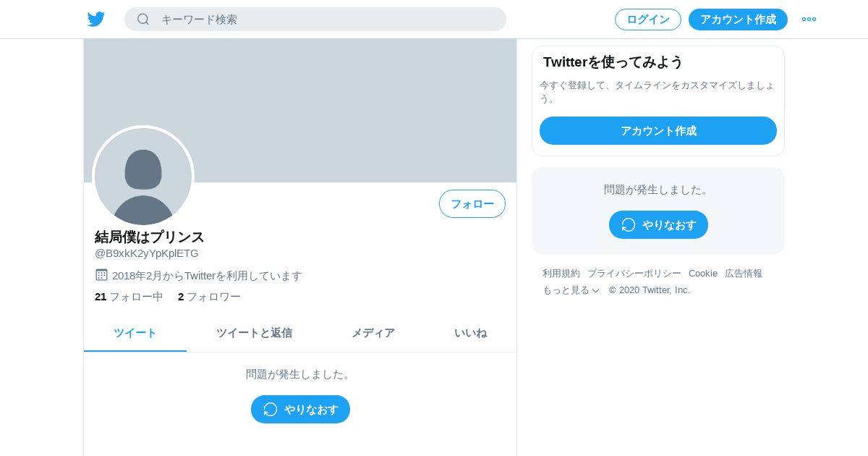Open the 2 フォロワー list

[209, 297]
